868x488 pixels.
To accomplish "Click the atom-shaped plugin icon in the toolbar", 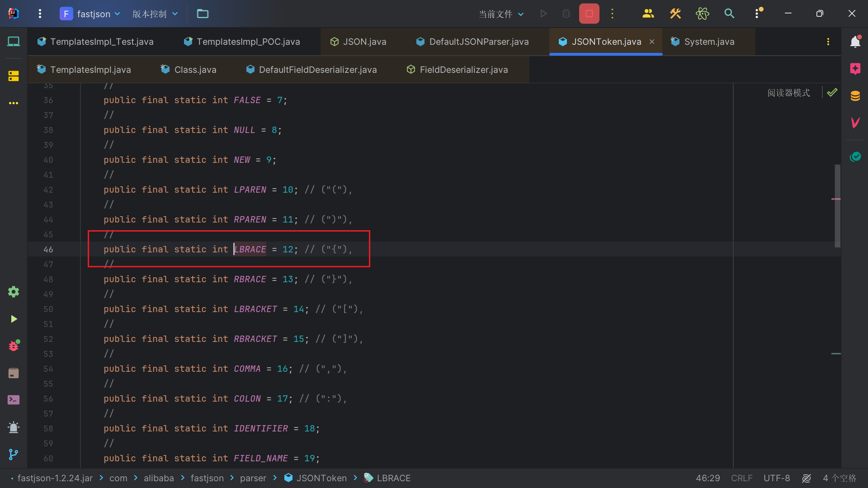I will coord(702,14).
